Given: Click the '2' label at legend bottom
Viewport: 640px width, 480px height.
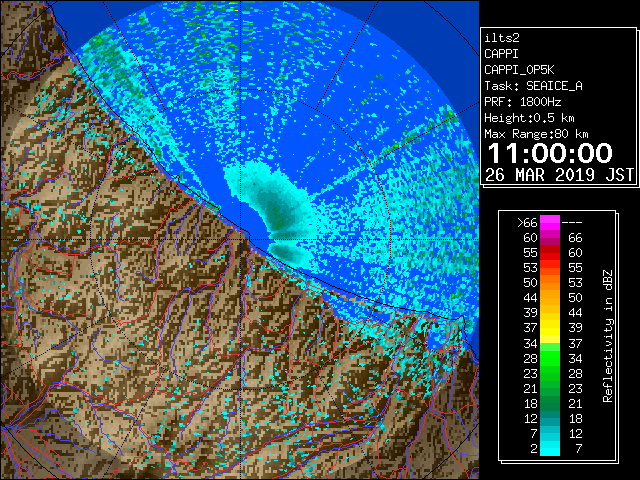Looking at the screenshot, I should tap(534, 449).
